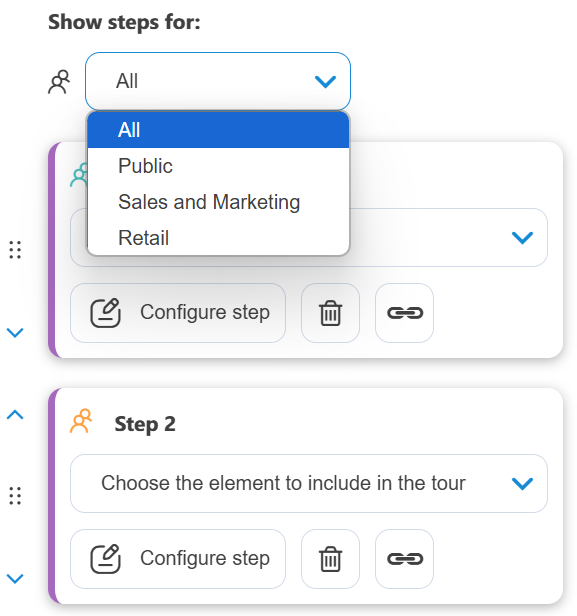Viewport: 577px width, 616px height.
Task: Delete Step 2 with trash icon
Action: point(330,559)
